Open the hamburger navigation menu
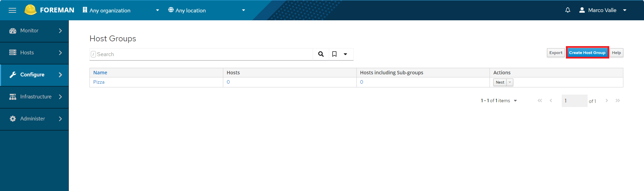 pos(12,10)
